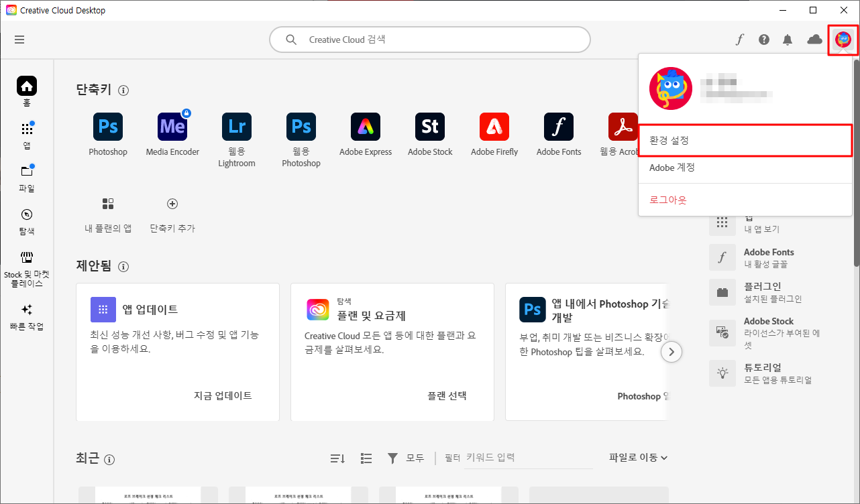The image size is (860, 504).
Task: Add a new shortcut (단축키 추가)
Action: [172, 214]
